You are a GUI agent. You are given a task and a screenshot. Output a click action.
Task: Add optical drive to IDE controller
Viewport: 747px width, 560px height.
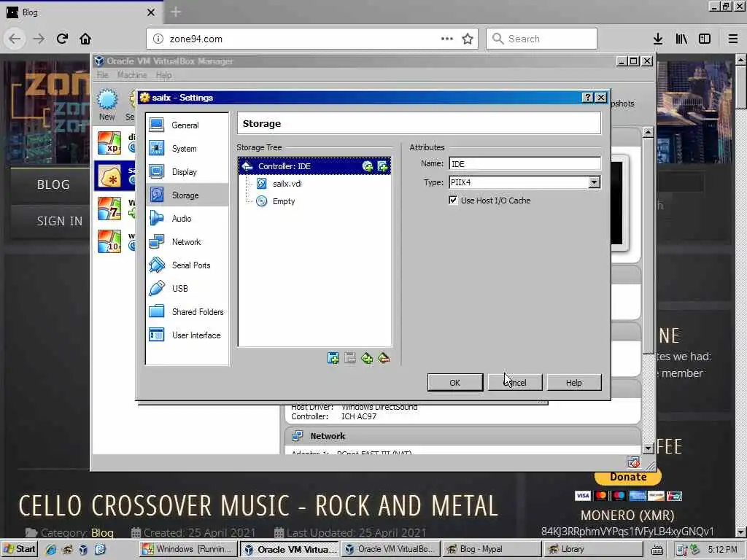pyautogui.click(x=368, y=166)
